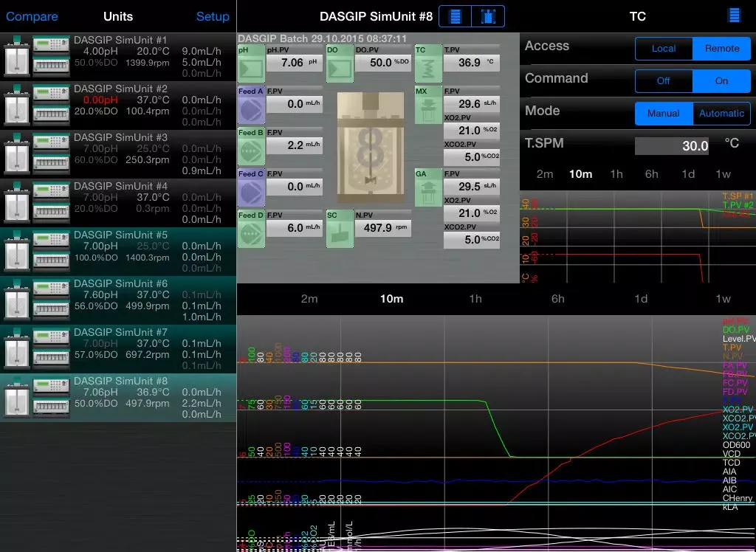Image resolution: width=756 pixels, height=552 pixels.
Task: Select 6h range in the TC panel
Action: [651, 174]
